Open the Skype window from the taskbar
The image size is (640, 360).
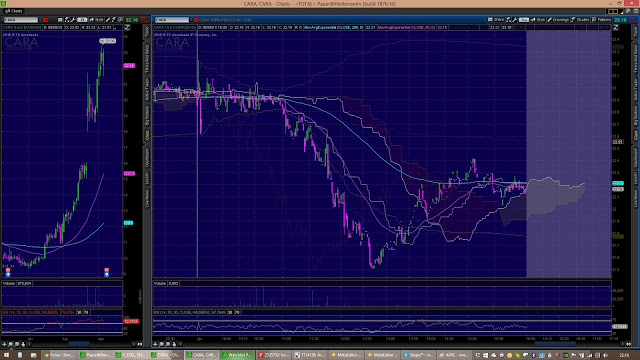pyautogui.click(x=419, y=355)
